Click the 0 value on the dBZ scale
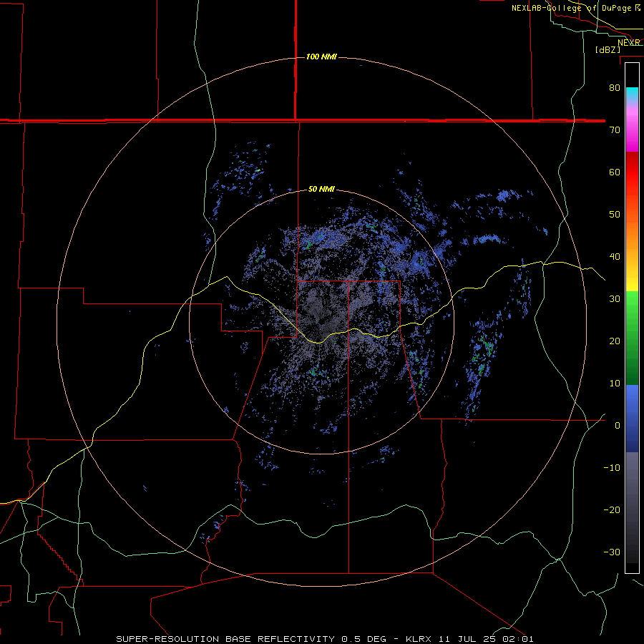The width and height of the screenshot is (644, 644). click(618, 426)
